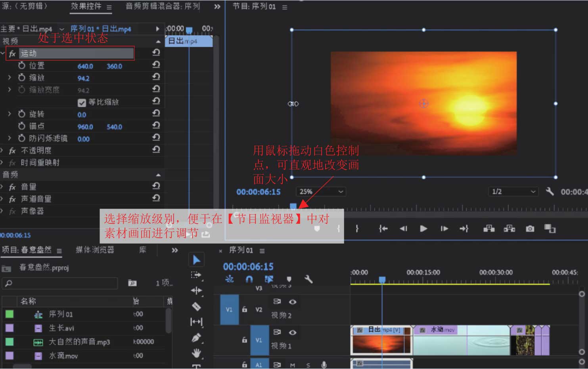Select the Razor tool
Screen dimensions: 588x369
[196, 306]
